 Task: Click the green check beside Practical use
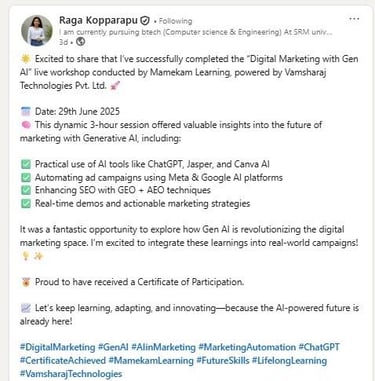[x=26, y=164]
